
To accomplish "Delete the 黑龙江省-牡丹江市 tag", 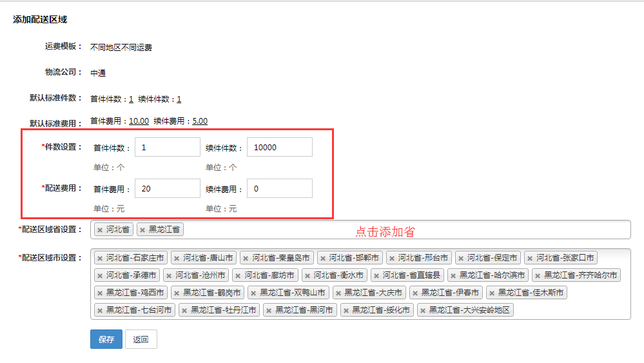I will [x=184, y=310].
